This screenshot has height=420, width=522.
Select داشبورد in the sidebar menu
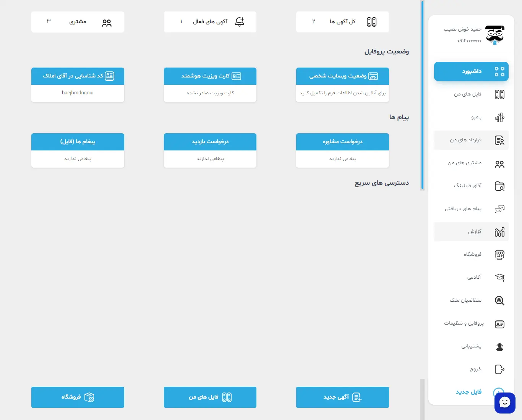pyautogui.click(x=471, y=71)
